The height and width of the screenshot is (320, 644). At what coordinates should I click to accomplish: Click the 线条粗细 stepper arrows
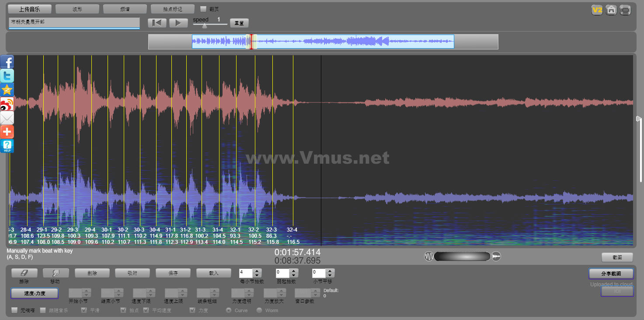click(214, 293)
